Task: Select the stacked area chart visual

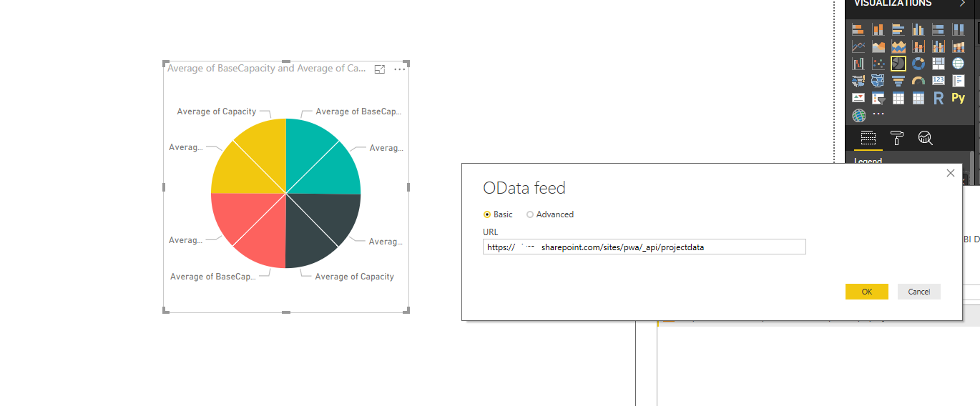Action: 898,46
